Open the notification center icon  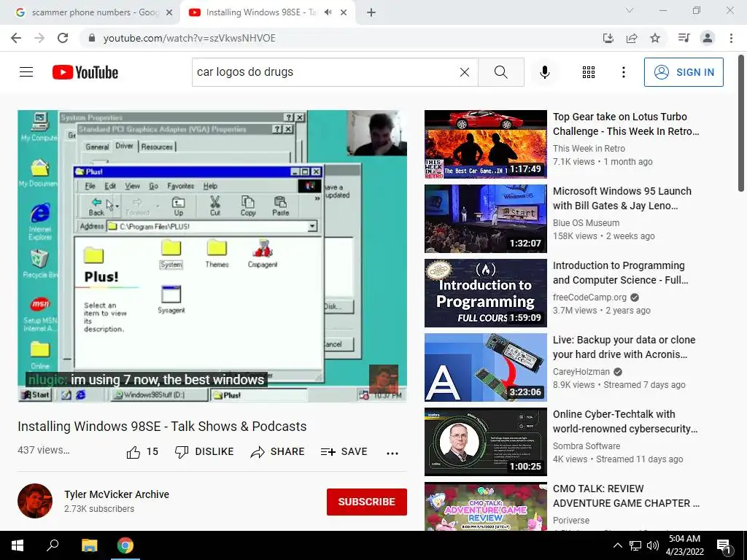tap(723, 546)
